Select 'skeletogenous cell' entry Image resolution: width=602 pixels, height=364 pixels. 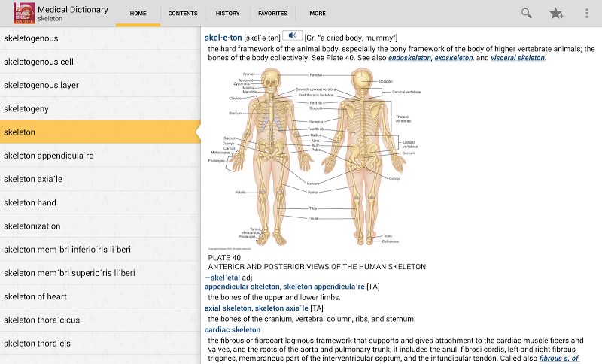tap(100, 62)
